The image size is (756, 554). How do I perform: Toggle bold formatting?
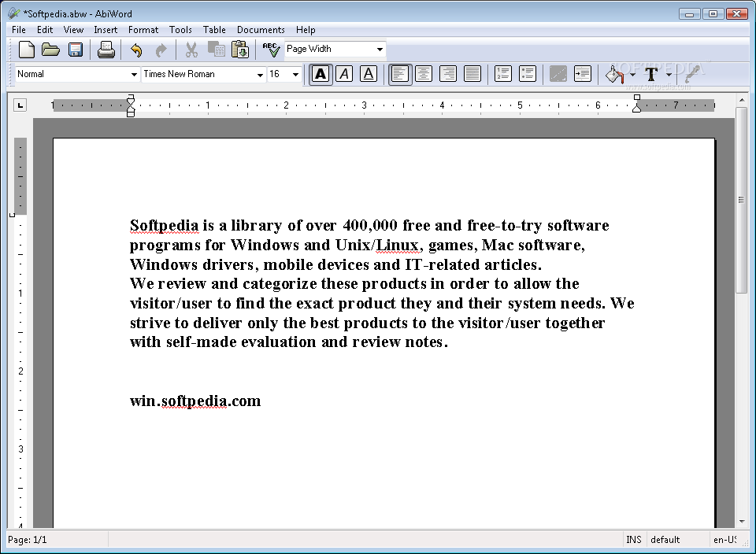[x=321, y=74]
